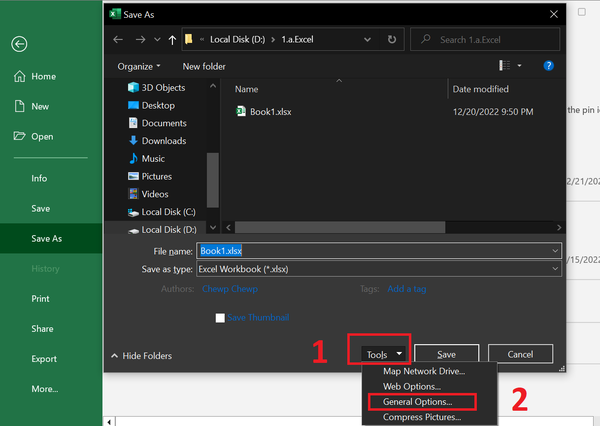Open the Export page
Screen dimensions: 600x426
point(44,359)
